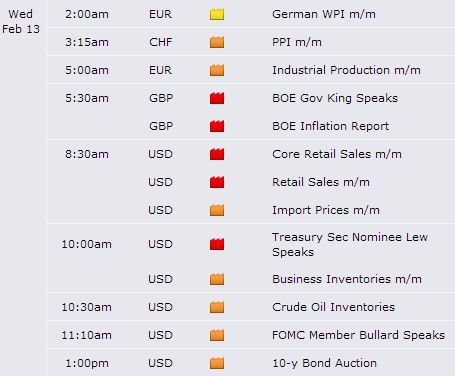Click the GBP currency label for BOE Gov King
This screenshot has height=376, width=455.
click(x=161, y=98)
